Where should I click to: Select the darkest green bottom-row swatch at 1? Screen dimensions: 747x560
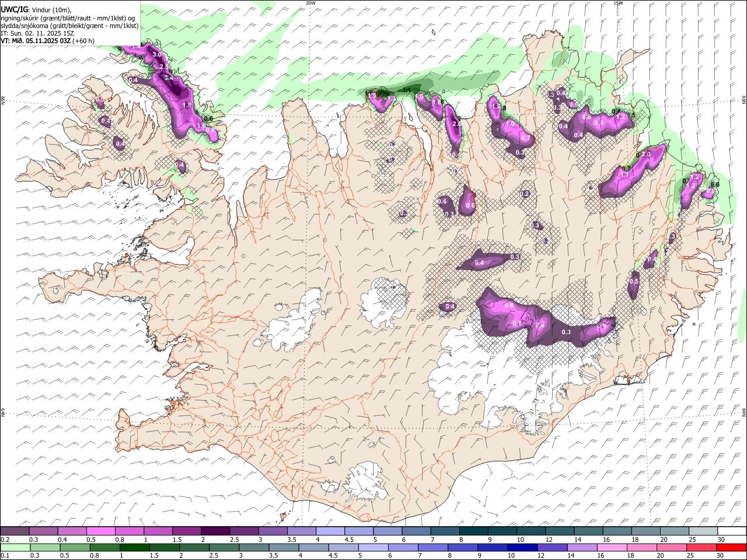(x=134, y=547)
